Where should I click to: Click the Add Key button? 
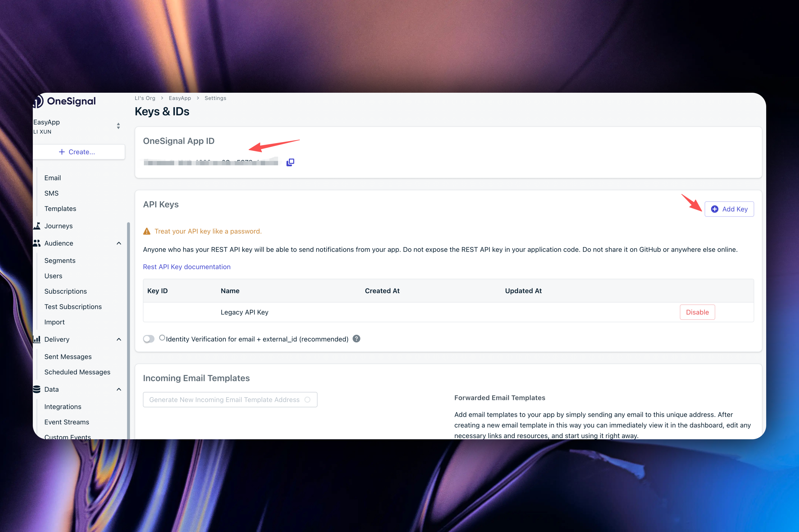(x=729, y=209)
